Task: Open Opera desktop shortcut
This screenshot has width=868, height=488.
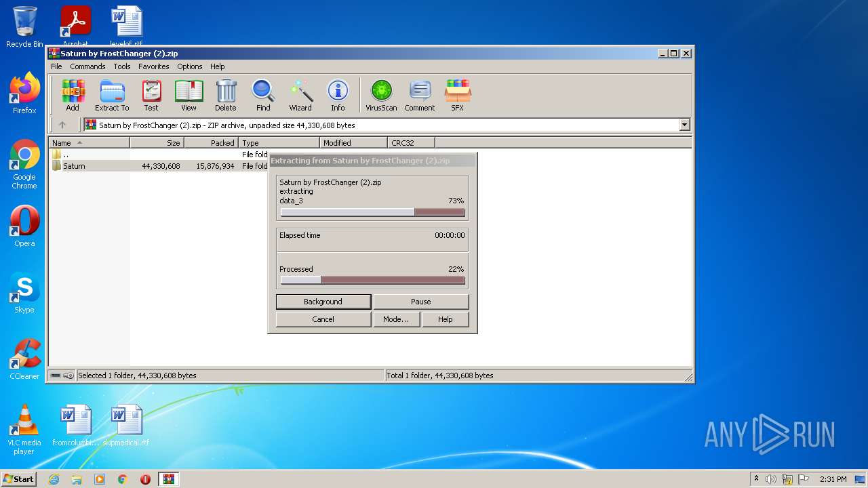Action: click(x=24, y=226)
